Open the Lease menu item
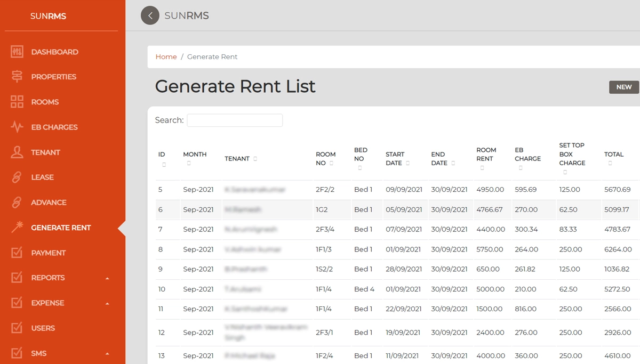The width and height of the screenshot is (640, 364). tap(42, 177)
